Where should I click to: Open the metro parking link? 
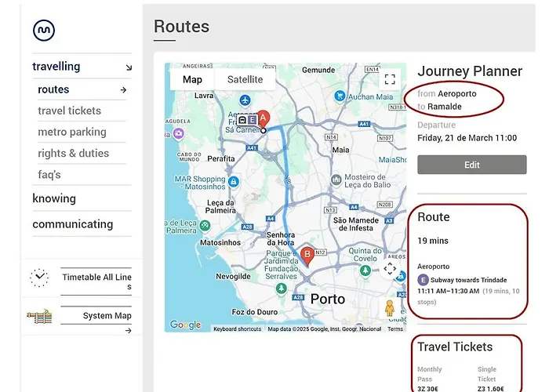(71, 132)
